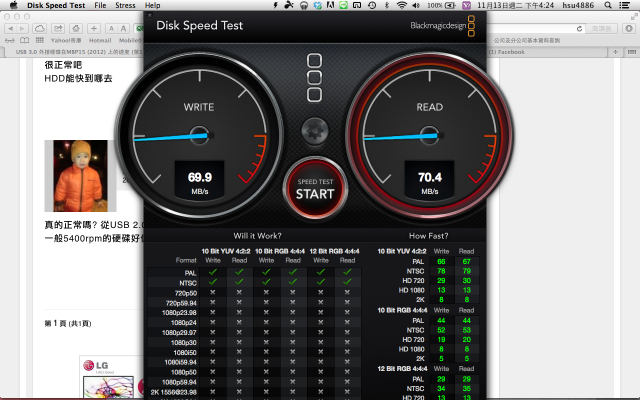640x400 pixels.
Task: Reload the page in Safari address bar
Action: point(579,29)
